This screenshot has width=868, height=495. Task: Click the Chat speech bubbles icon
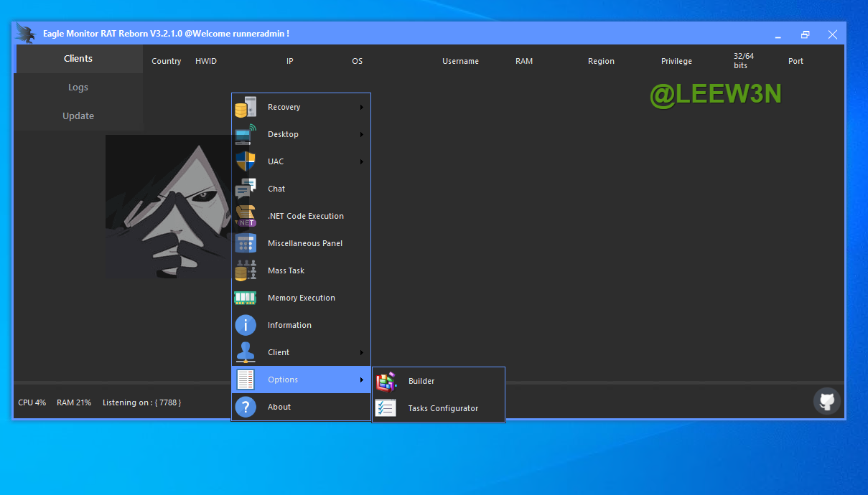[x=246, y=189]
